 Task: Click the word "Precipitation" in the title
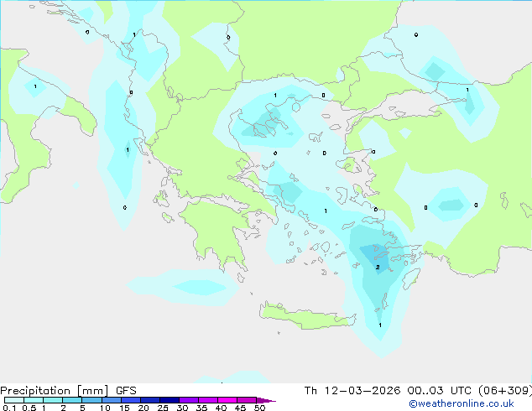tap(35, 391)
